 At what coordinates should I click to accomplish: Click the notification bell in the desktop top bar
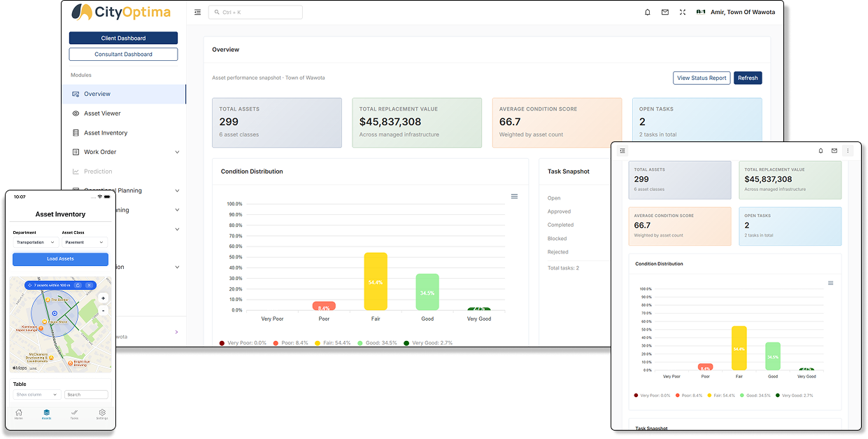click(x=647, y=12)
